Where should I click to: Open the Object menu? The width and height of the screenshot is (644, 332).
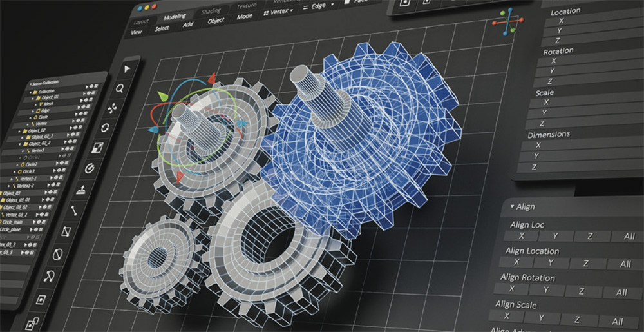coord(216,21)
